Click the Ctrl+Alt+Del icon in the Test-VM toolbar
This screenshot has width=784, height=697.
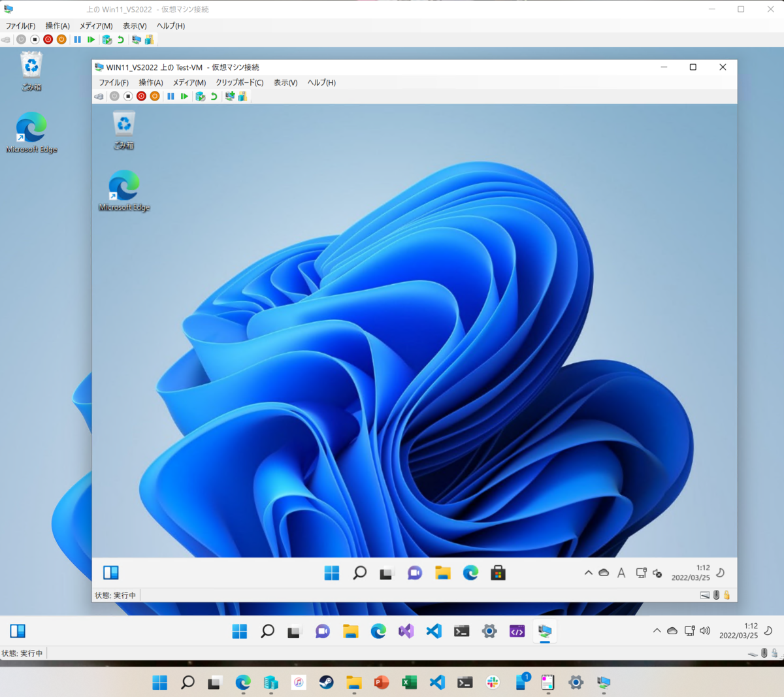pos(99,96)
